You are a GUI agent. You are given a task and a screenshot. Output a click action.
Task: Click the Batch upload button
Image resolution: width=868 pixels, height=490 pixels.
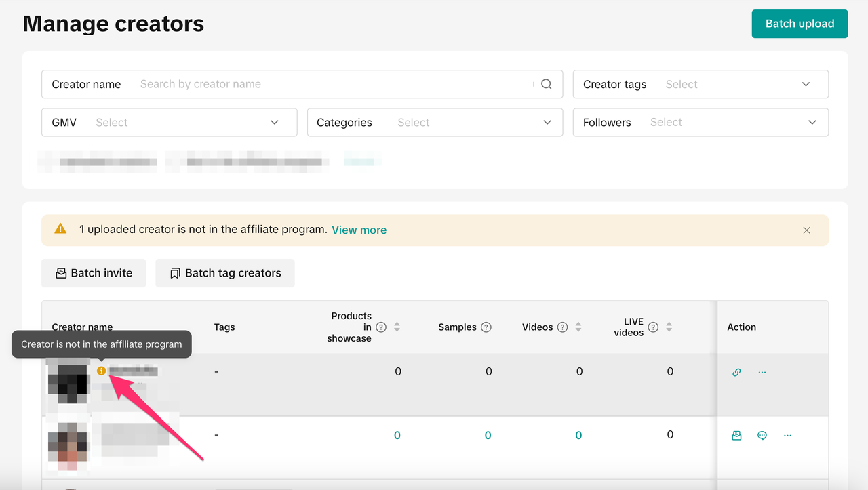pos(800,24)
